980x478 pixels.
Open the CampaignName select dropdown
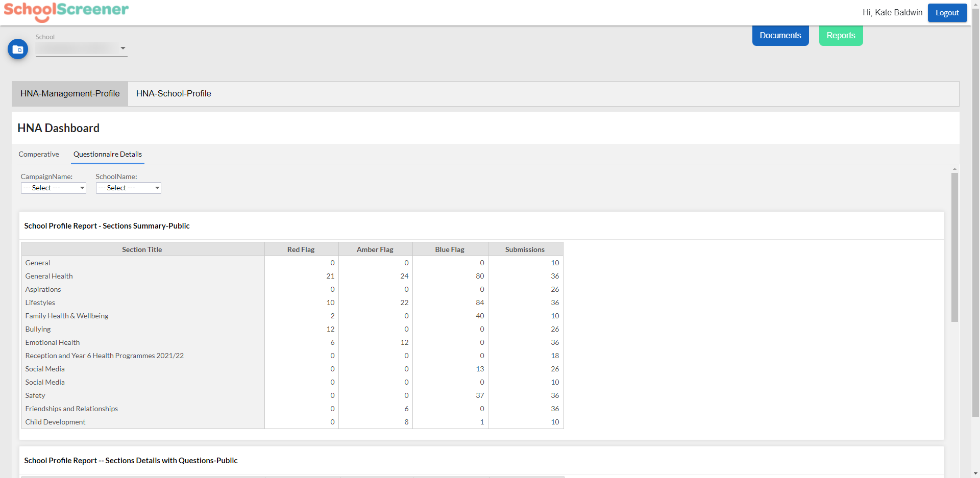point(53,188)
